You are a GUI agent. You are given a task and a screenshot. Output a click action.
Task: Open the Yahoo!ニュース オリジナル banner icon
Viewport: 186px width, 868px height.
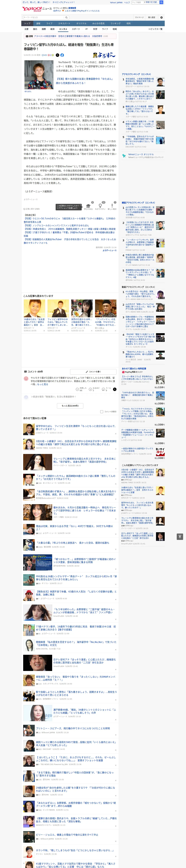(x=124, y=156)
